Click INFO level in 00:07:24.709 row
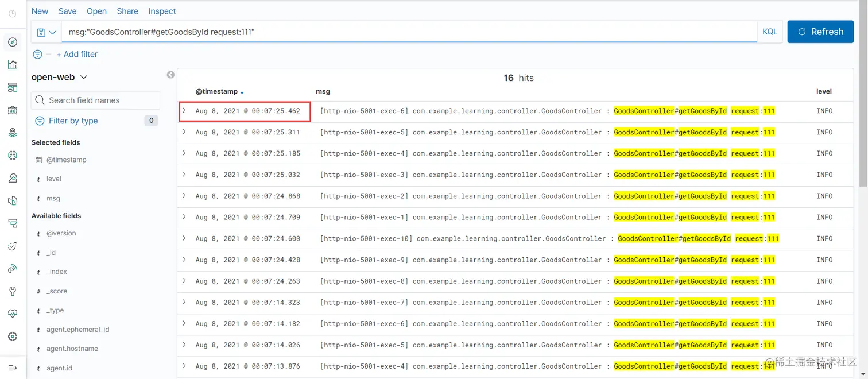Image resolution: width=868 pixels, height=379 pixels. pos(824,217)
